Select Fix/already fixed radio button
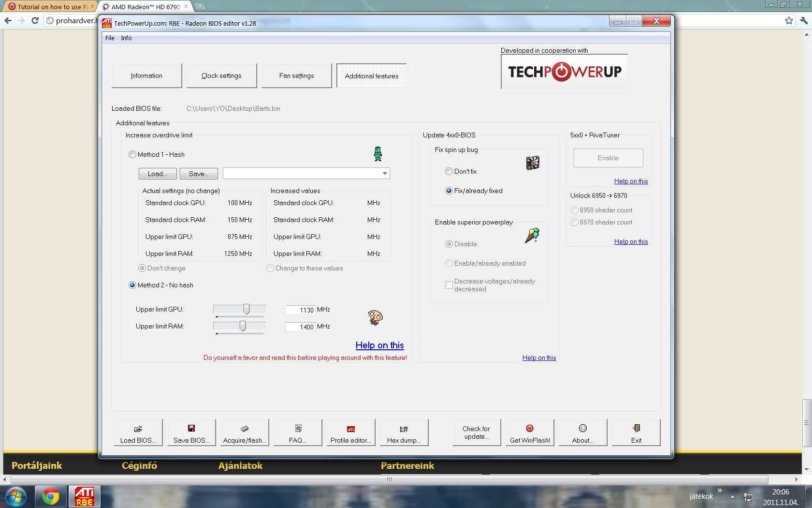This screenshot has width=812, height=508. (x=474, y=191)
